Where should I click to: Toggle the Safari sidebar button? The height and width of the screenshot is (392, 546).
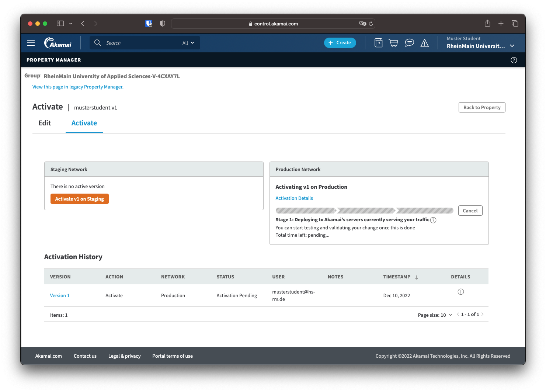click(60, 24)
